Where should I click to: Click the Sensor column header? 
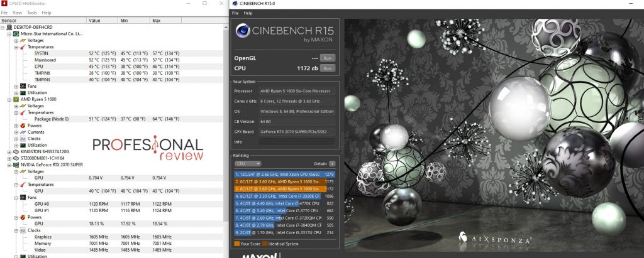point(43,21)
